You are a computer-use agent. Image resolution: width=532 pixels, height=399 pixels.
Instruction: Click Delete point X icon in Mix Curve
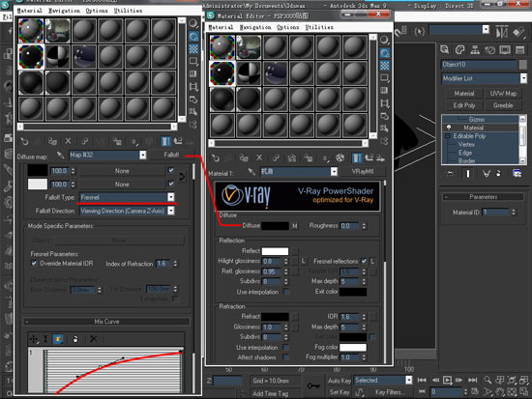click(x=94, y=339)
